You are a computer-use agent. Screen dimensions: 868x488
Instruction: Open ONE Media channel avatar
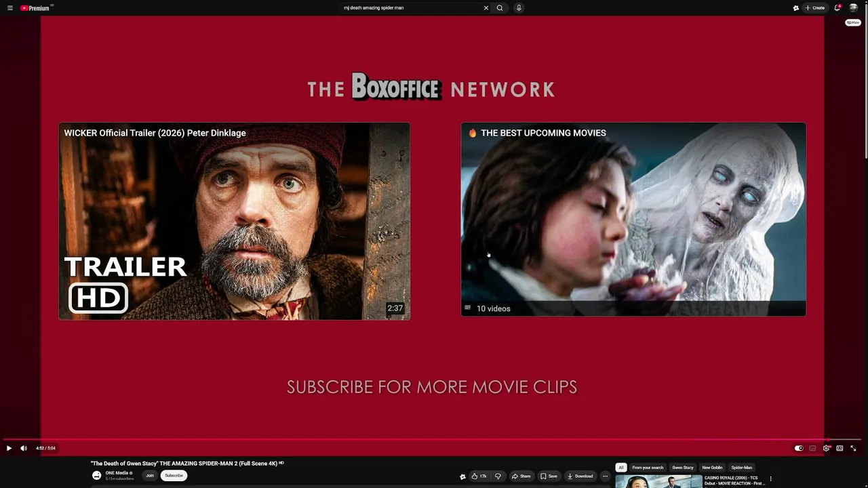click(97, 475)
